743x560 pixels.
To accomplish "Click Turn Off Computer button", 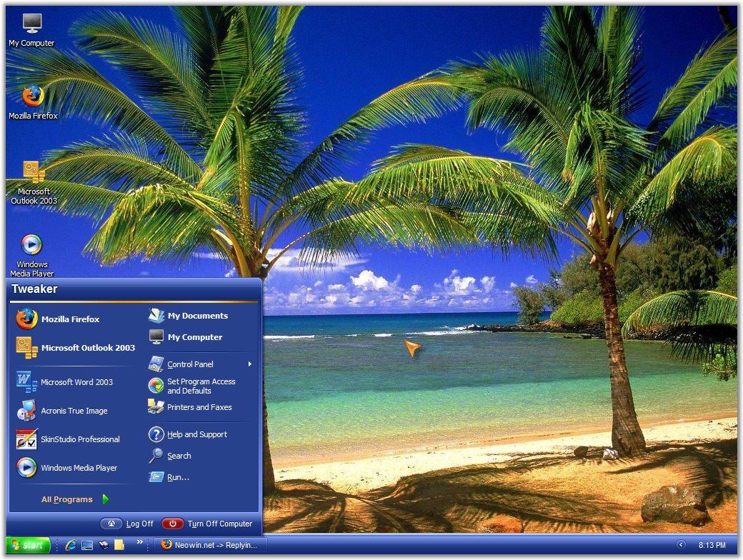I will (206, 524).
